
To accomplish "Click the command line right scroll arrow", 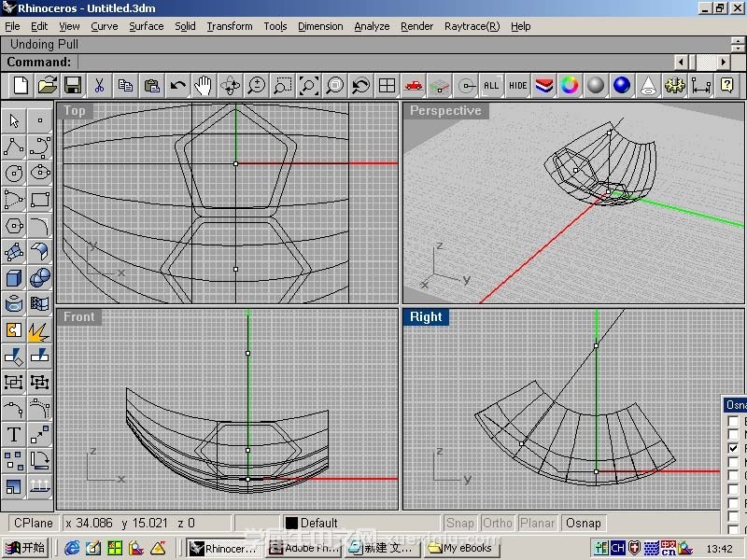I will coord(724,62).
